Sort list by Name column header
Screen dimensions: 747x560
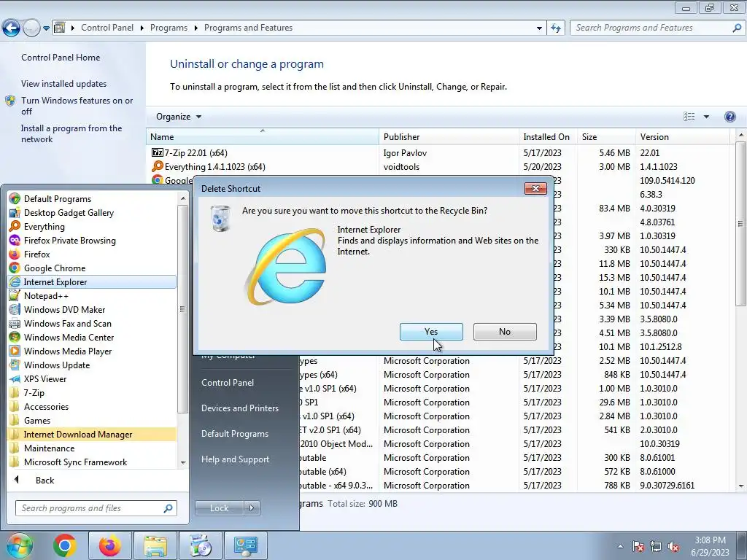[263, 136]
